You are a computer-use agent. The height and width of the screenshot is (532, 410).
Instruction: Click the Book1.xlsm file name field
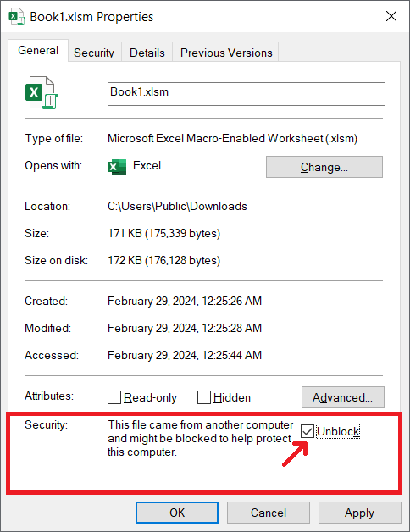click(x=247, y=94)
